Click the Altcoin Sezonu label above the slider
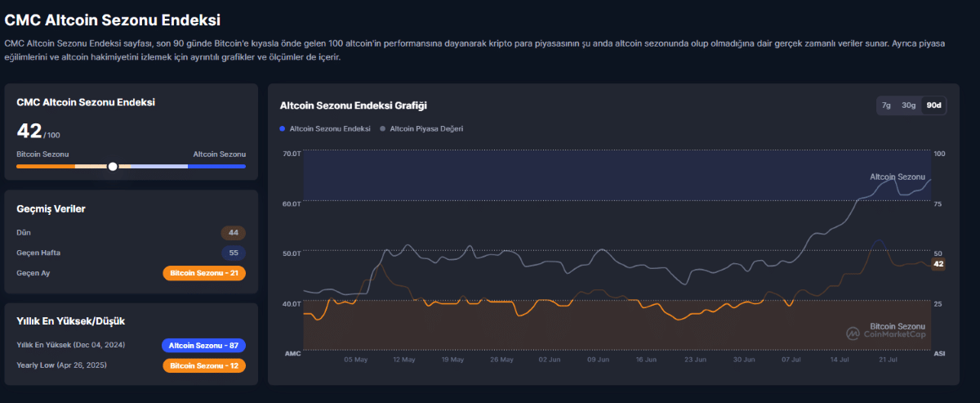The image size is (980, 403). (220, 154)
